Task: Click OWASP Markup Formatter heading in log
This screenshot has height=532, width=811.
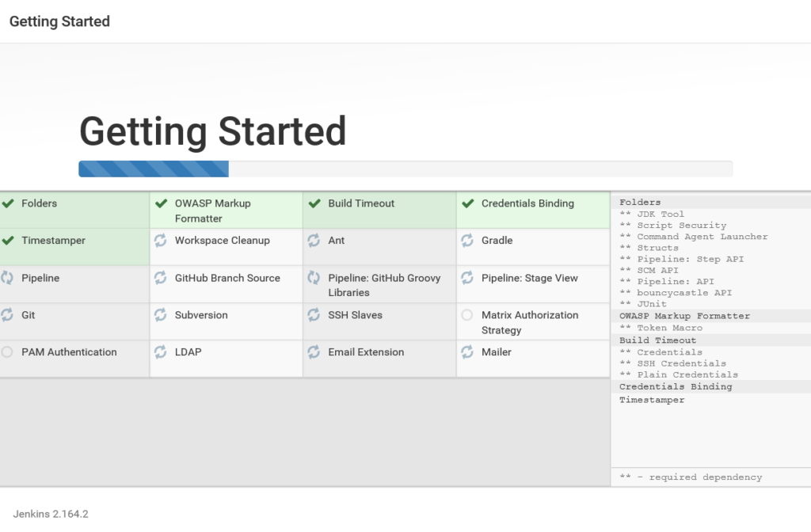Action: [x=684, y=316]
